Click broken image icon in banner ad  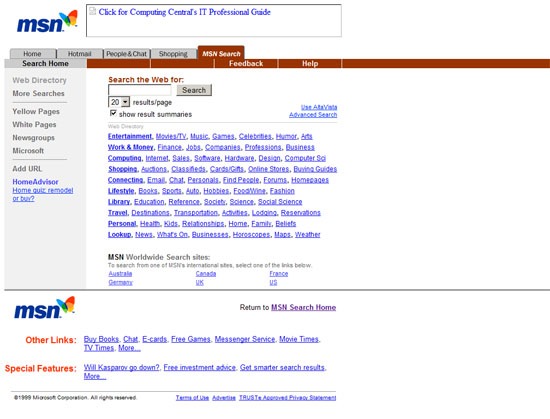[92, 11]
